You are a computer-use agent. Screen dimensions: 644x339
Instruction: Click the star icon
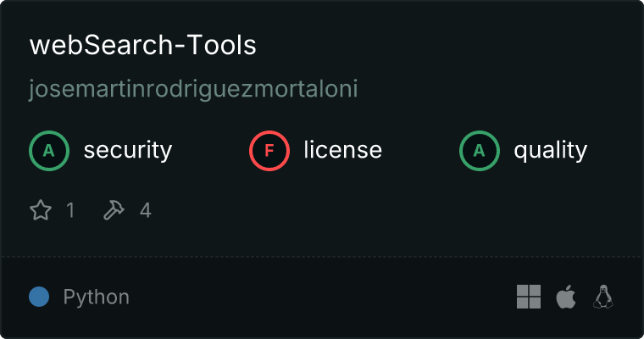pyautogui.click(x=41, y=210)
